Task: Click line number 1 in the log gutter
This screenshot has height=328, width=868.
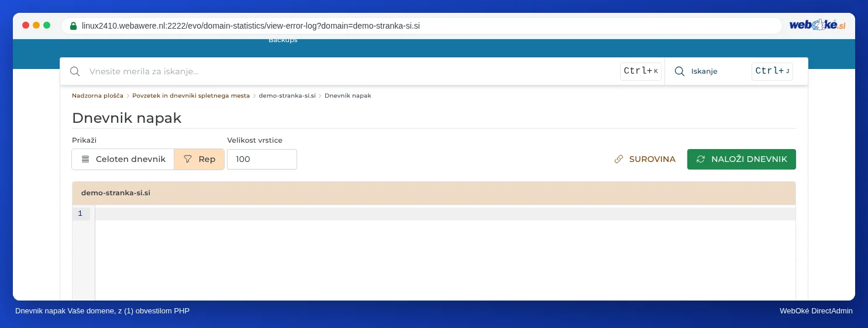Action: pos(80,213)
